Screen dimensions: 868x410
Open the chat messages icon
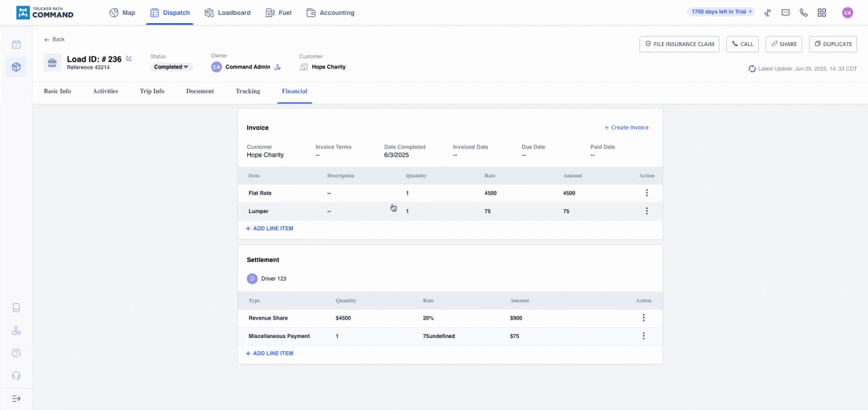pyautogui.click(x=785, y=12)
